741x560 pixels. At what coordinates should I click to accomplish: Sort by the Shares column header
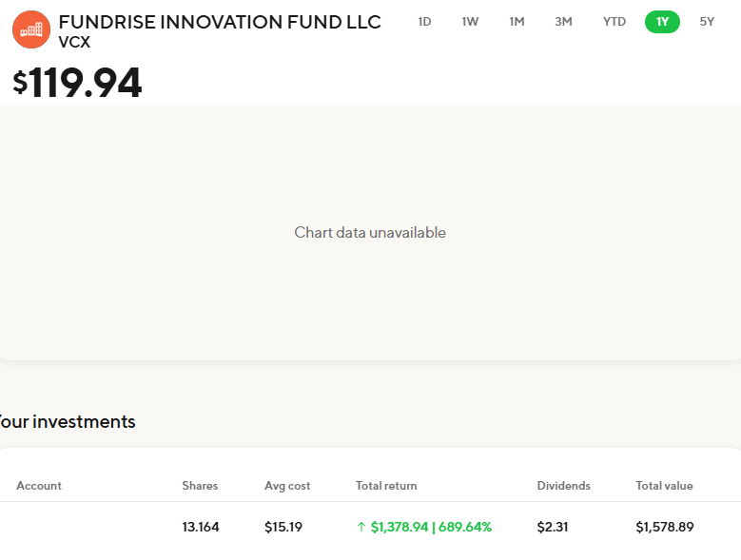click(200, 486)
